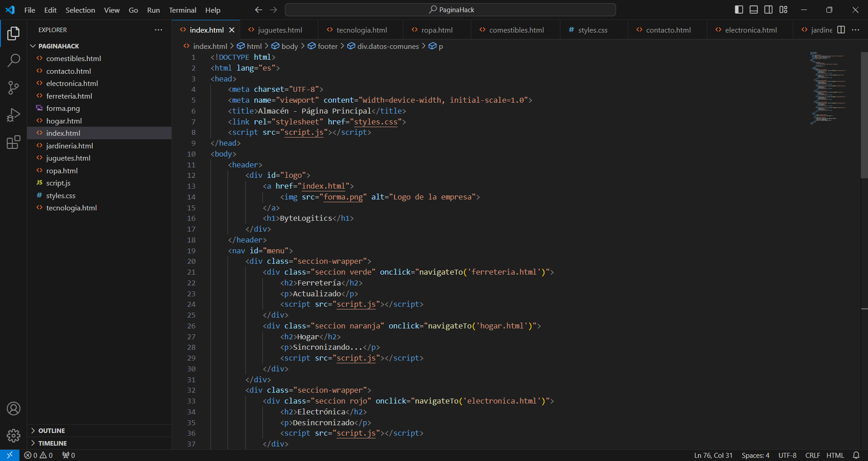Image resolution: width=868 pixels, height=461 pixels.
Task: Switch to the styles.css tab
Action: pos(592,30)
